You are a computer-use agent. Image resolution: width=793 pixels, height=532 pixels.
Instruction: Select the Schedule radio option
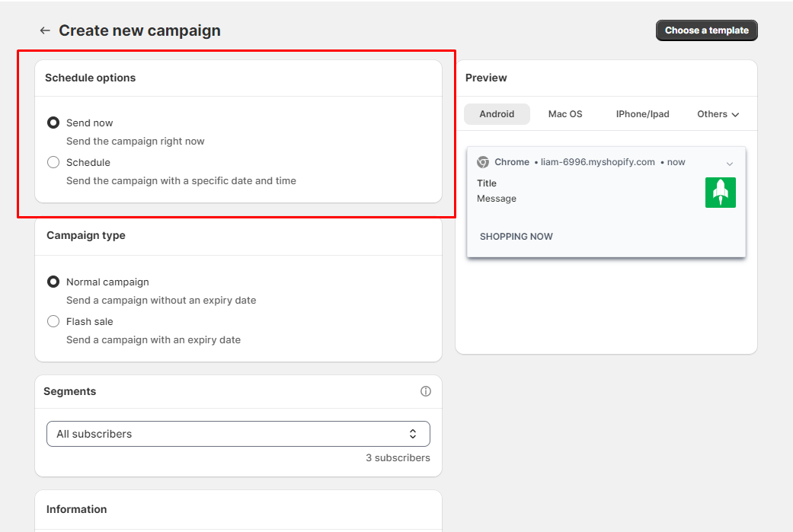(x=53, y=162)
